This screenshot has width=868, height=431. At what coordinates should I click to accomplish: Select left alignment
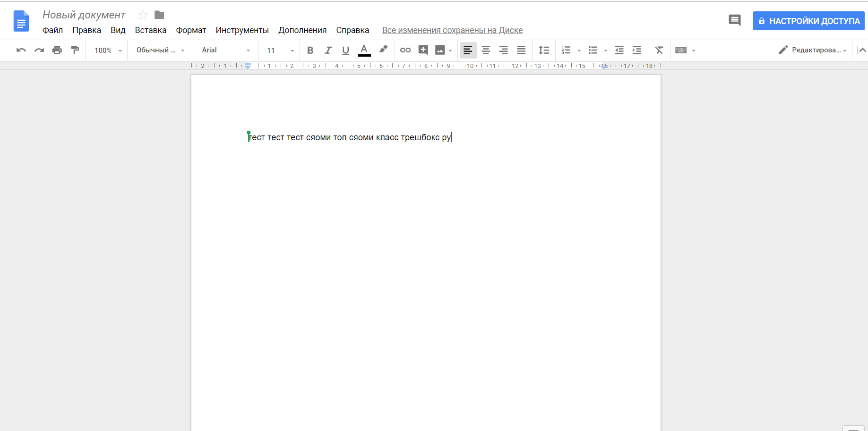(x=468, y=50)
